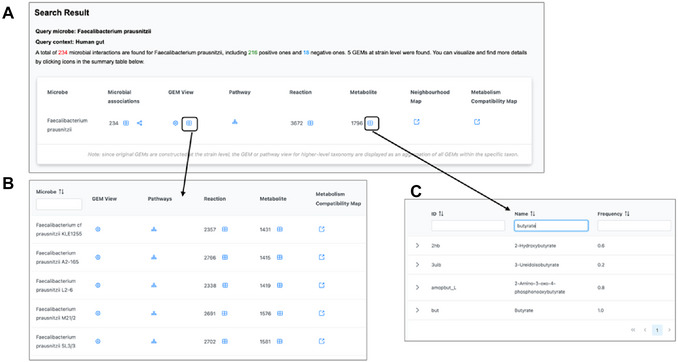The image size is (678, 362).
Task: Open table icon next to 3672 reactions
Action: 310,123
